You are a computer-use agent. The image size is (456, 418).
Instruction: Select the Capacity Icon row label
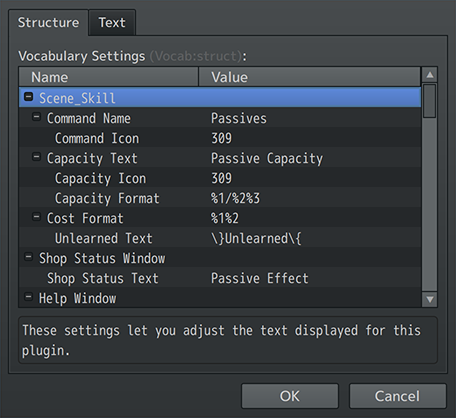[100, 178]
